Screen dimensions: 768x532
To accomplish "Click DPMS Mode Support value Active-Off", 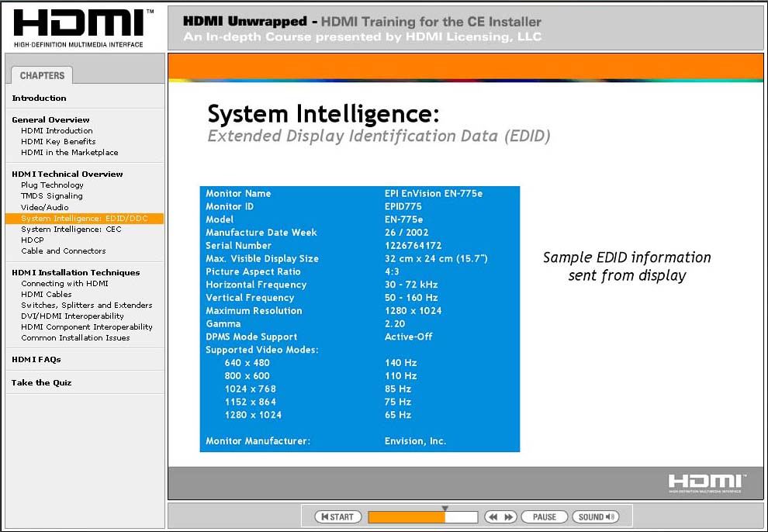I will click(409, 337).
